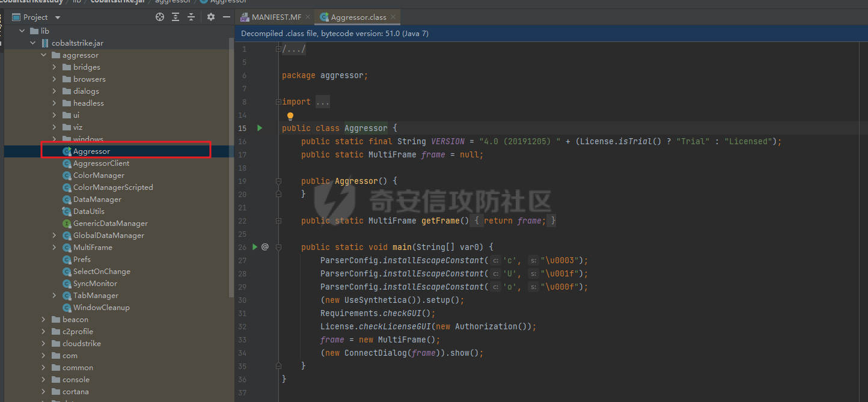Expand the c2profile package chevron
The height and width of the screenshot is (402, 868).
point(44,332)
